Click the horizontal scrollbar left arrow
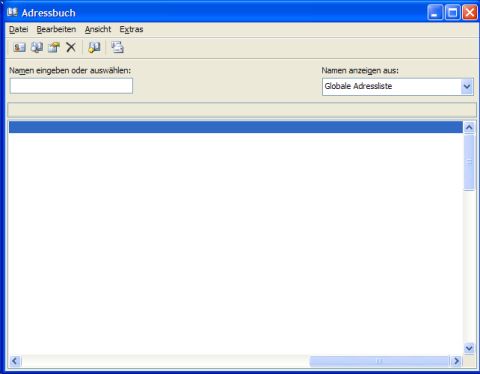The image size is (480, 374). [x=15, y=361]
